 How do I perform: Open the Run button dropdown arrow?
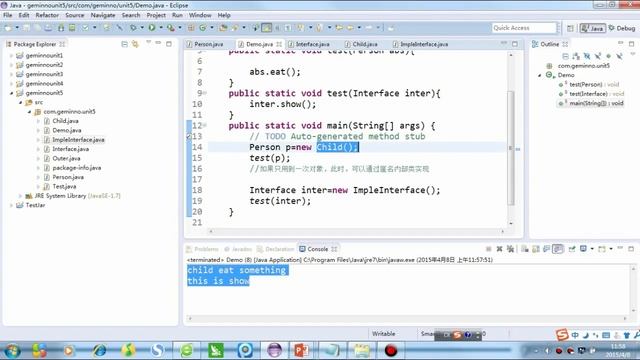pos(161,28)
